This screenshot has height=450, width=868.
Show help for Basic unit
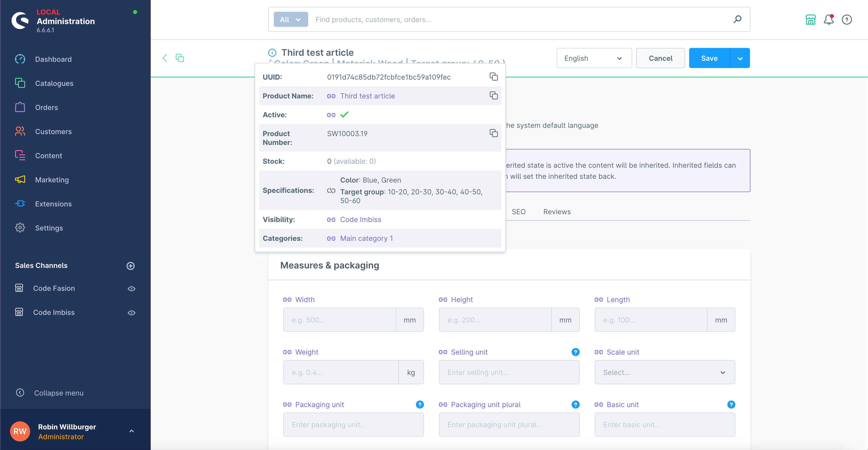pos(731,405)
